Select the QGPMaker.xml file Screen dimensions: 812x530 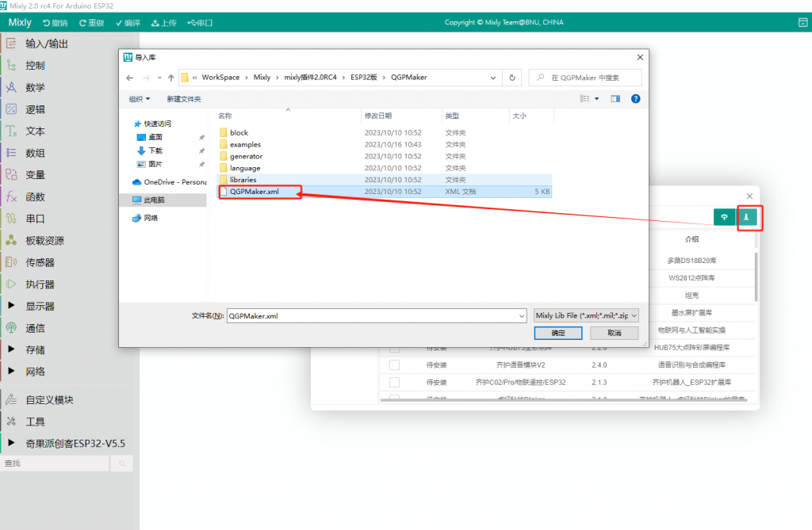[255, 192]
